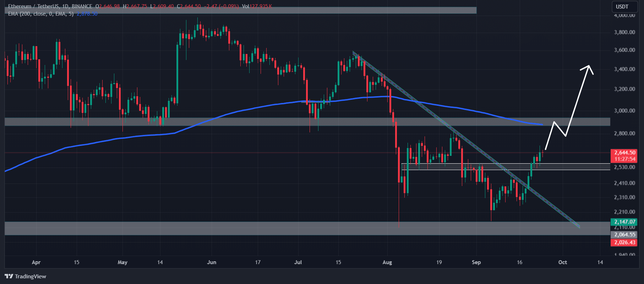This screenshot has width=644, height=284.
Task: Click 3,000.00 on the price axis
Action: 624,111
